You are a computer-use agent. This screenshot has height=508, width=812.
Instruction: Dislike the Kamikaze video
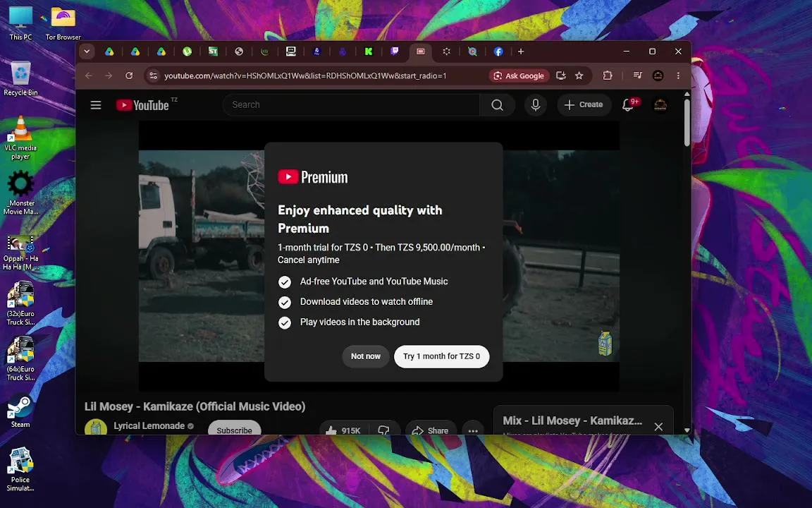pyautogui.click(x=383, y=430)
